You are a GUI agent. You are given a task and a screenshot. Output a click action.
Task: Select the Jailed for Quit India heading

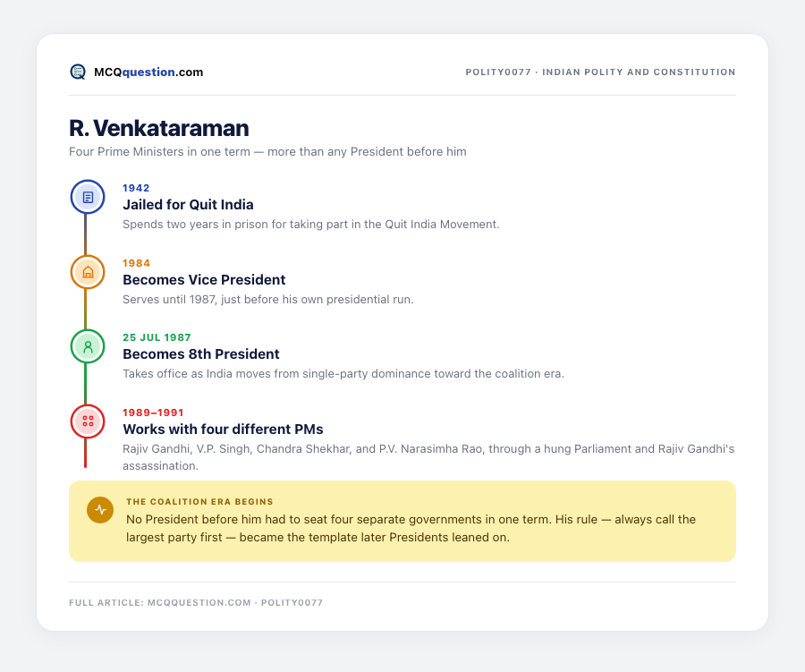point(188,205)
